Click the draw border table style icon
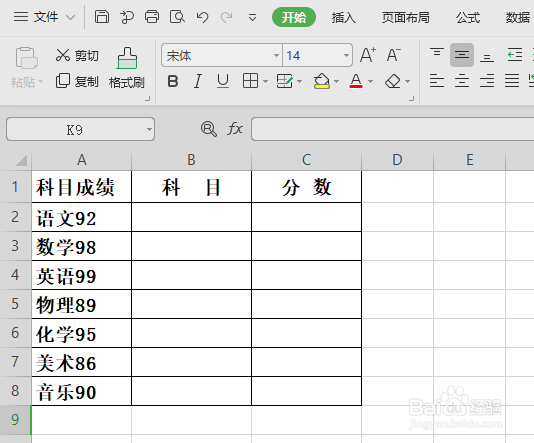 284,81
